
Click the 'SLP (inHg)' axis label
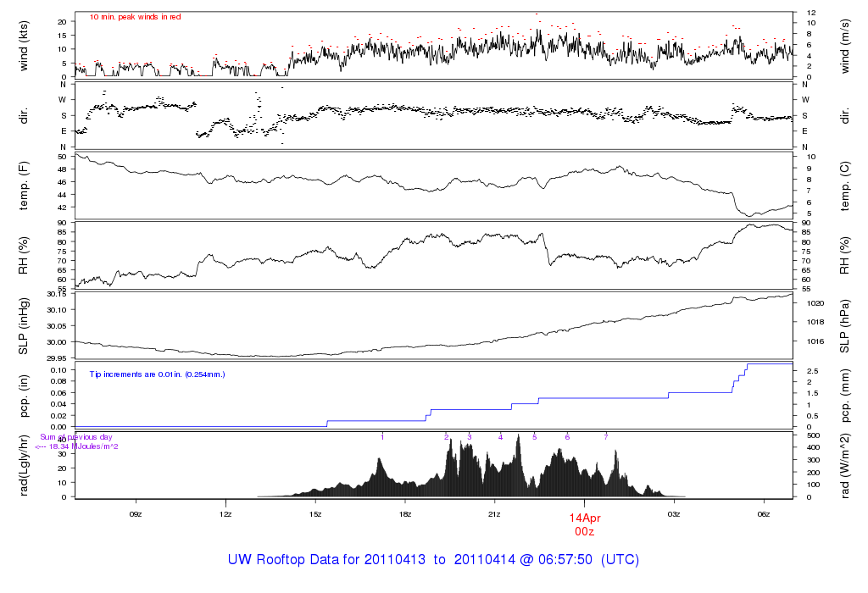click(x=23, y=326)
